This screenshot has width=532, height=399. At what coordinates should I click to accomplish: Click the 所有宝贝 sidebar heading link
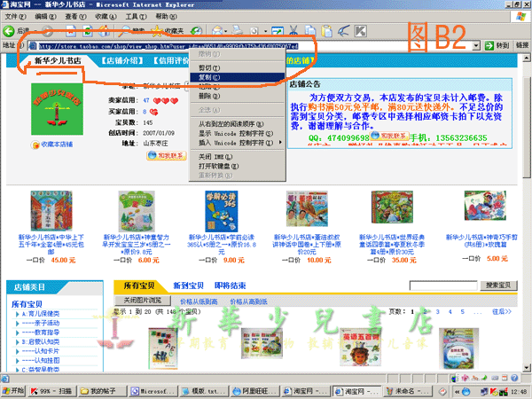[27, 304]
